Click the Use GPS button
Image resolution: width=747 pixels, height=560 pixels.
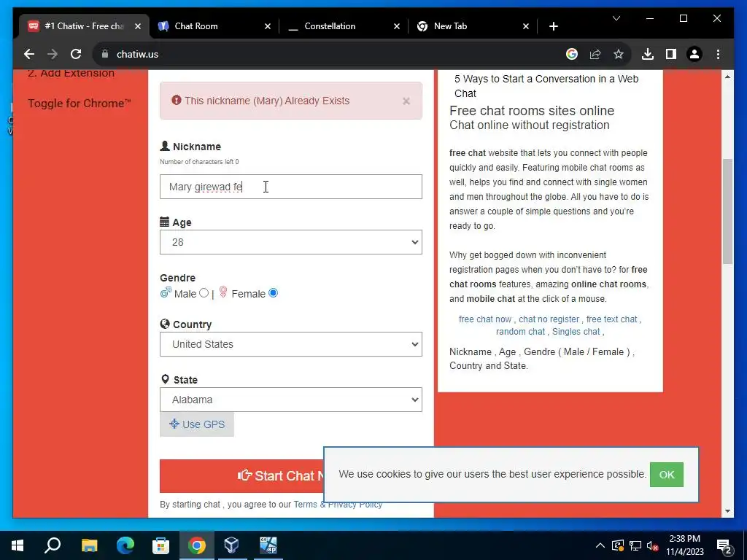197,424
